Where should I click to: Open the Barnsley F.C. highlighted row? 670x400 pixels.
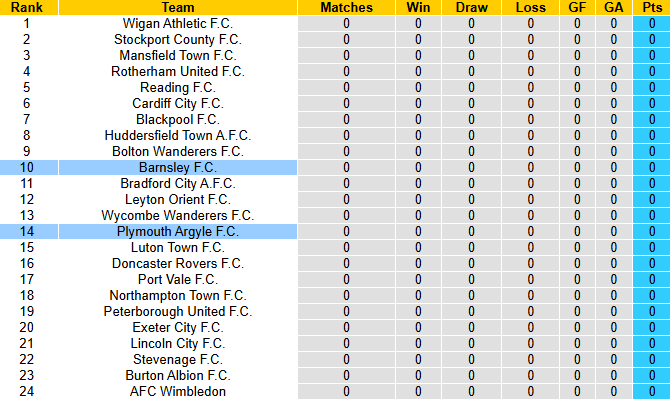177,167
